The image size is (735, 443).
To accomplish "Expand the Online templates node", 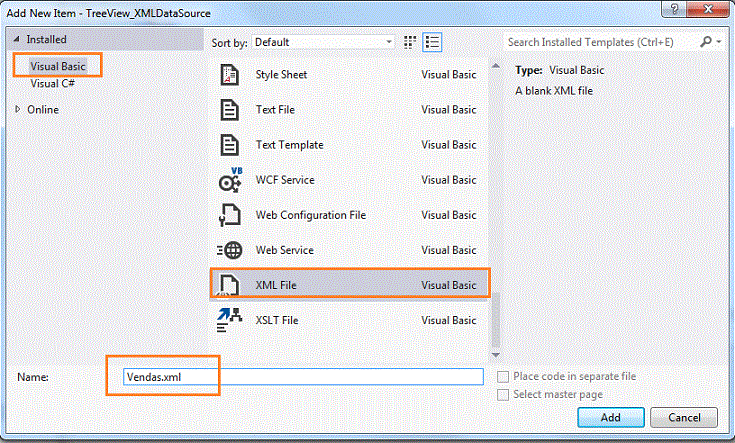I will [18, 109].
